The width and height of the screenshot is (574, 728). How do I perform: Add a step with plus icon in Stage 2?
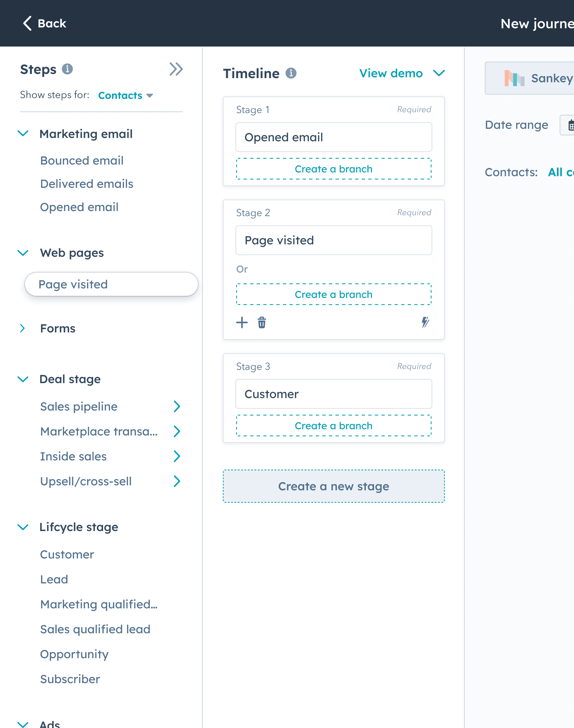click(x=242, y=323)
